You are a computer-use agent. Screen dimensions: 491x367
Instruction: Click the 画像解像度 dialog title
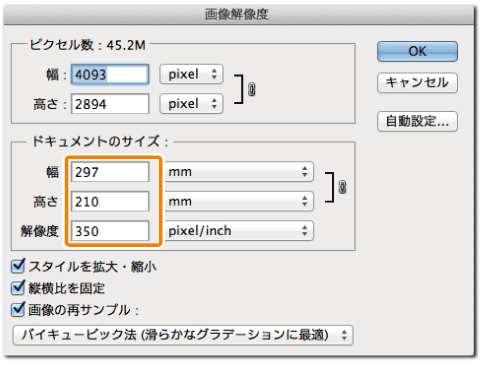(236, 14)
